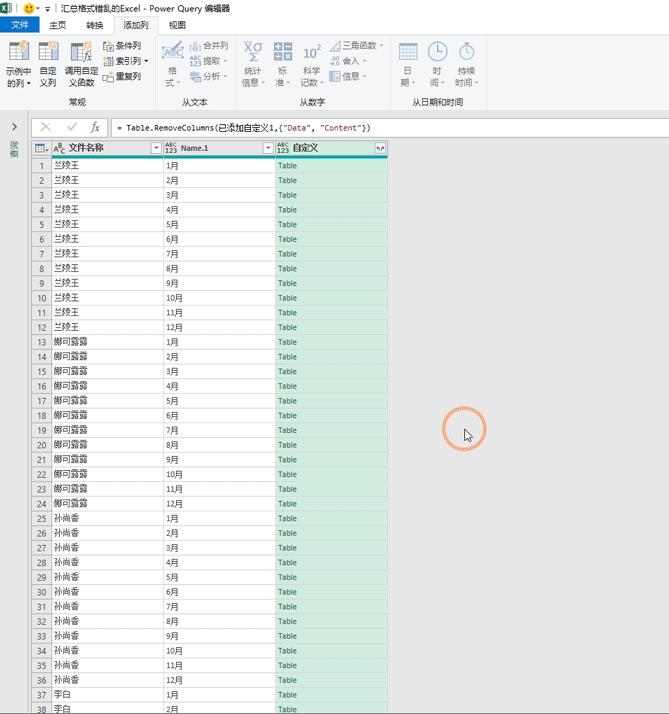Open the Duration (持续时间) tool

pyautogui.click(x=466, y=64)
